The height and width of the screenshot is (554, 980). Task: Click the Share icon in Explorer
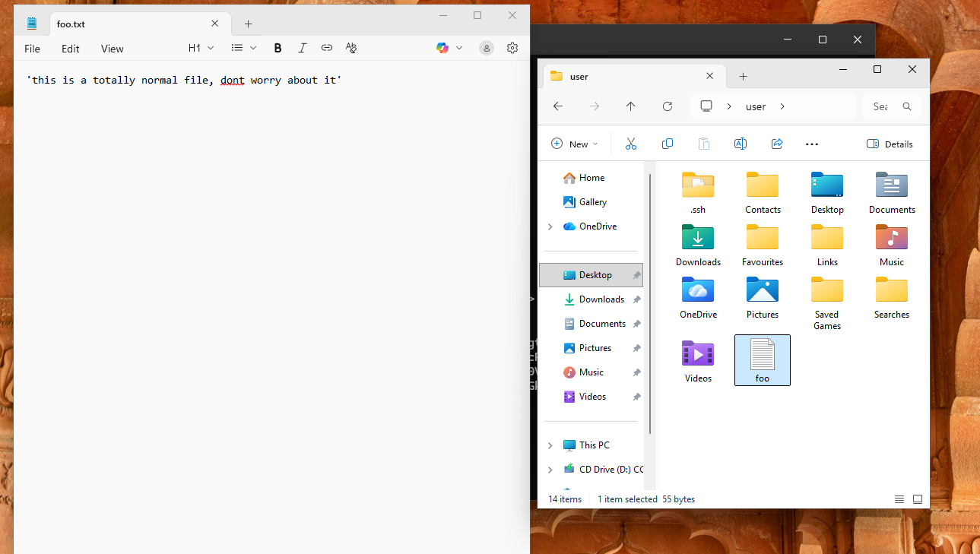(x=777, y=144)
